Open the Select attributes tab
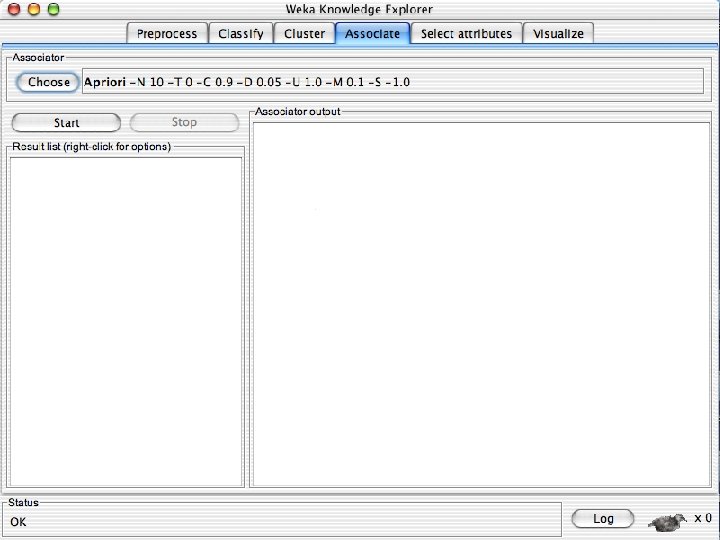Viewport: 720px width, 540px height. click(467, 33)
